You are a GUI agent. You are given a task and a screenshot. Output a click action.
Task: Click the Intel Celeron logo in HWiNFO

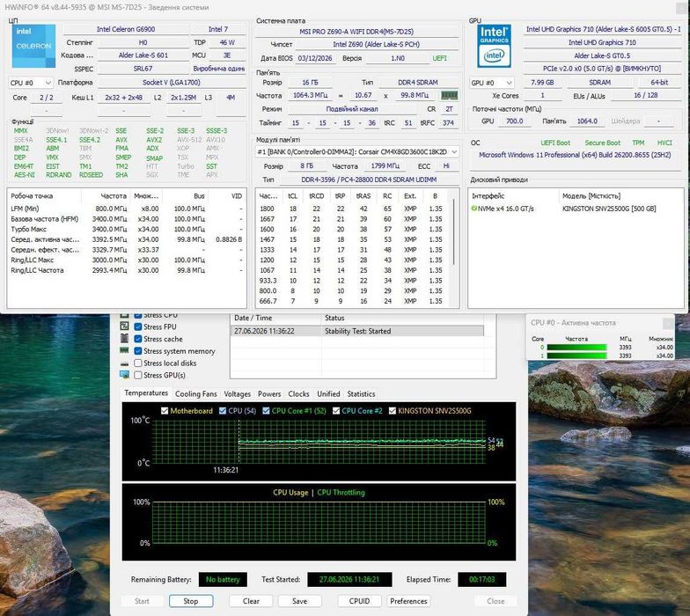33,46
